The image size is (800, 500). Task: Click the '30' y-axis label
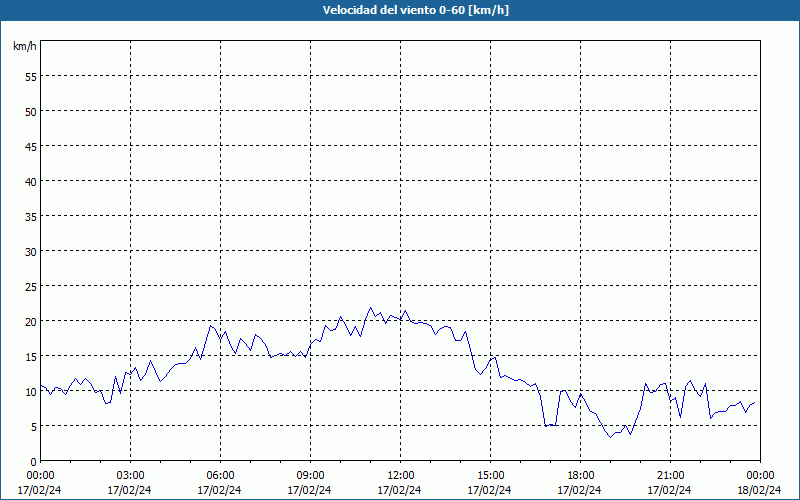click(x=31, y=252)
